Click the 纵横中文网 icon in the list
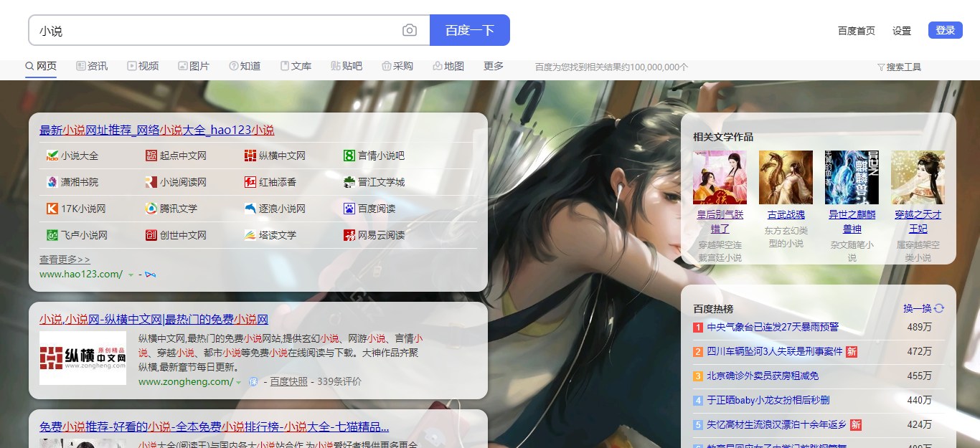980x448 pixels. [250, 156]
